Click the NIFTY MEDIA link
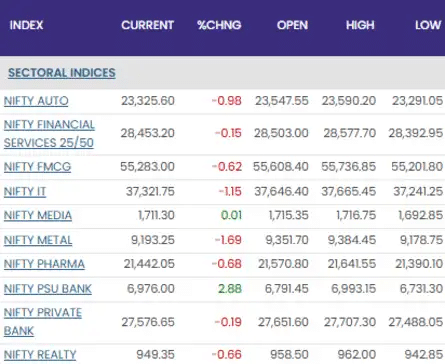The height and width of the screenshot is (364, 445). 38,215
